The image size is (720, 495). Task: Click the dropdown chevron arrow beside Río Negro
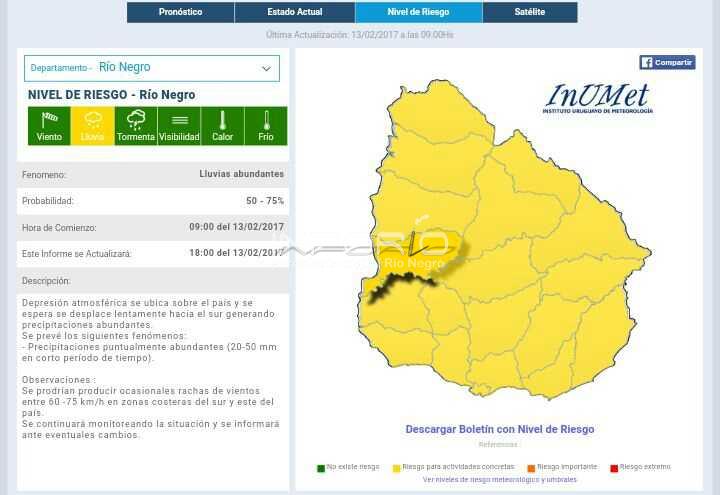266,68
